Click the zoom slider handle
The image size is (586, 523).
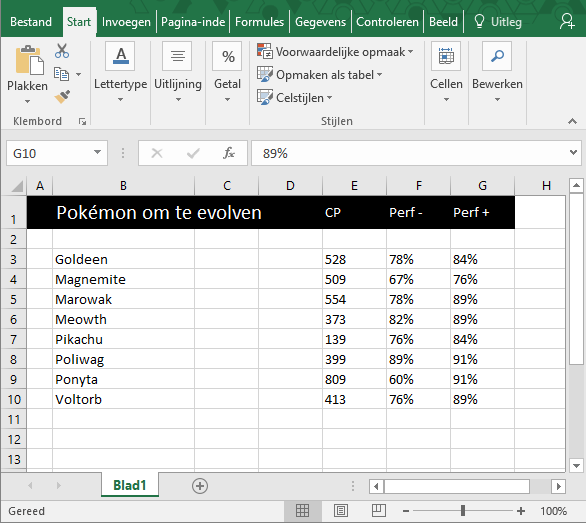[463, 511]
